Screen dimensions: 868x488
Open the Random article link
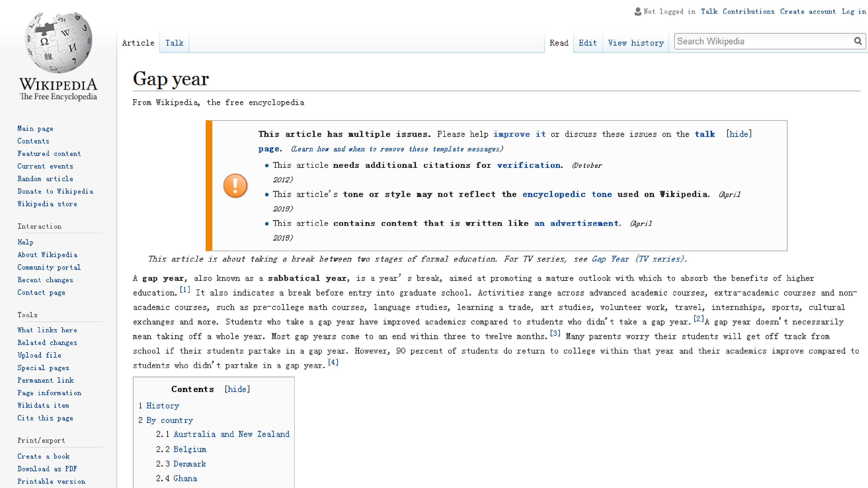click(45, 178)
